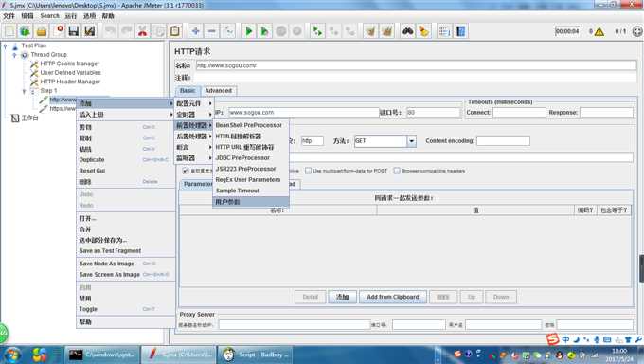
Task: Click the yellow warning triangle log icon
Action: pos(599,31)
